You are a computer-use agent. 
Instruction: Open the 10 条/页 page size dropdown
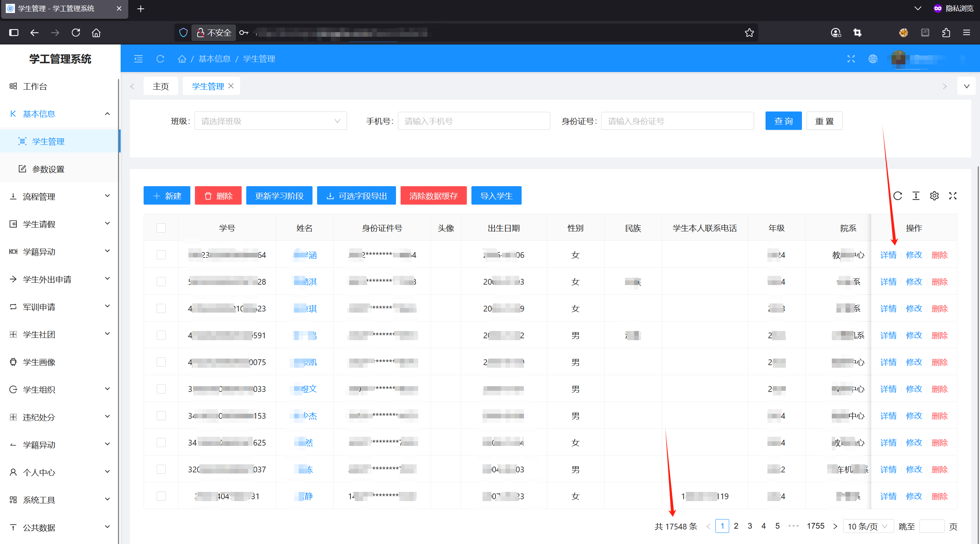pos(868,526)
